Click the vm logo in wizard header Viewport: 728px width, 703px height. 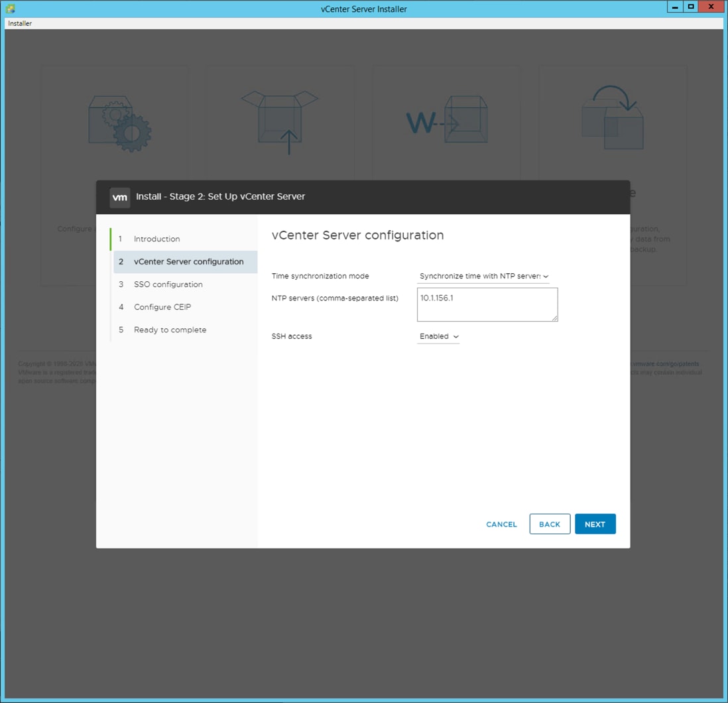(x=120, y=198)
